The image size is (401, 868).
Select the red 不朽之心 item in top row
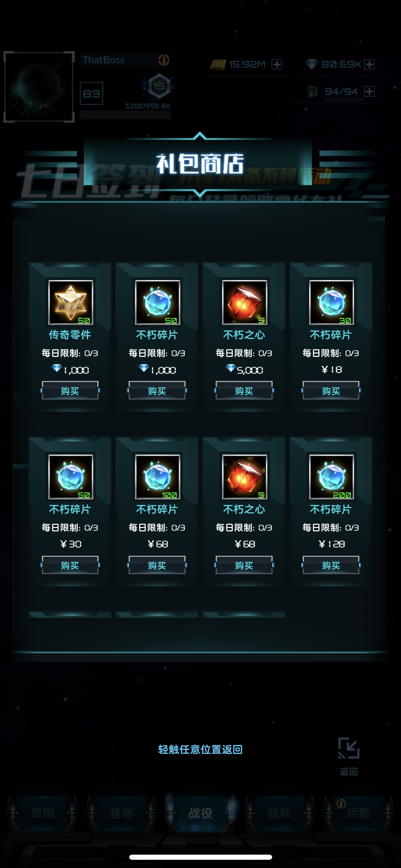244,302
